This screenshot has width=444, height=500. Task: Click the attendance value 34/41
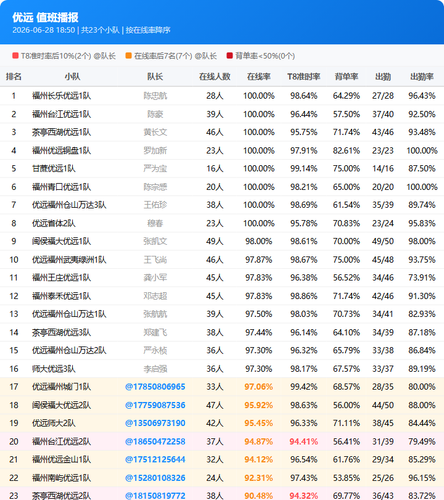coord(383,314)
